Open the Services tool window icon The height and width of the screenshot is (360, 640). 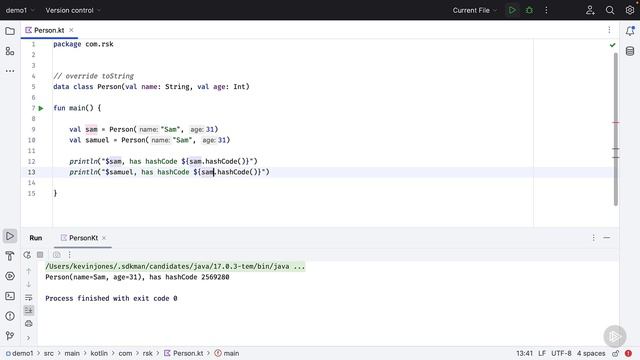(x=10, y=276)
